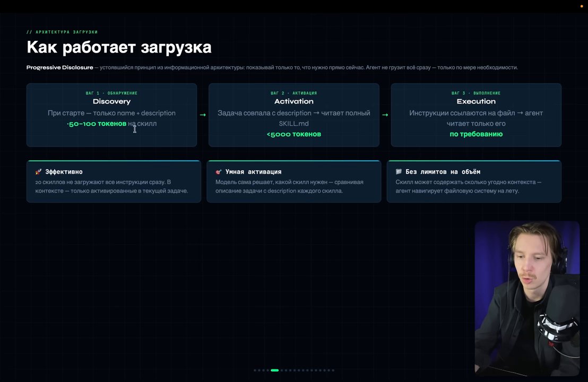Click the Без лимитов на объём card title

(443, 172)
